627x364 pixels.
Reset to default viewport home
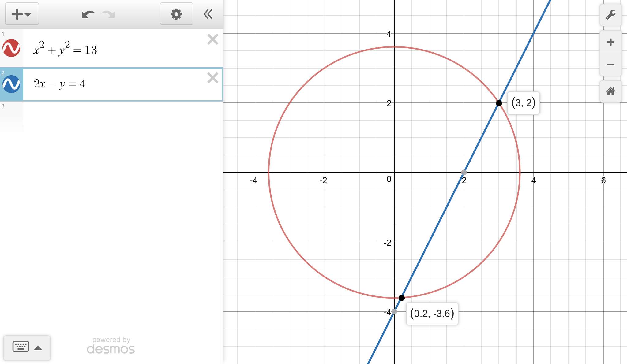610,91
